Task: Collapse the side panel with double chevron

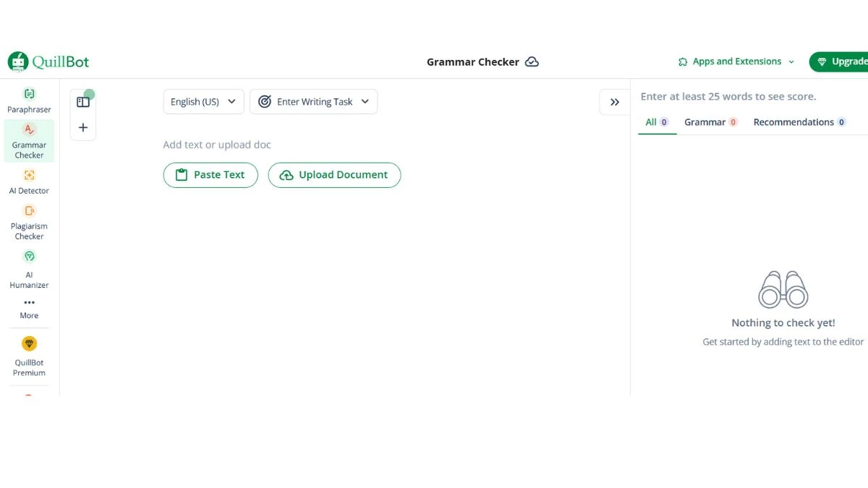Action: pyautogui.click(x=615, y=102)
